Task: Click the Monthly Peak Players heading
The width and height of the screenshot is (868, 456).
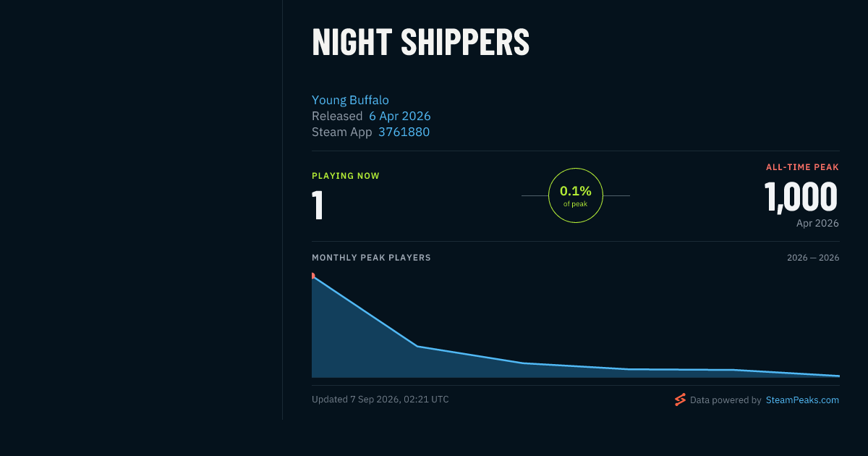Action: point(371,258)
